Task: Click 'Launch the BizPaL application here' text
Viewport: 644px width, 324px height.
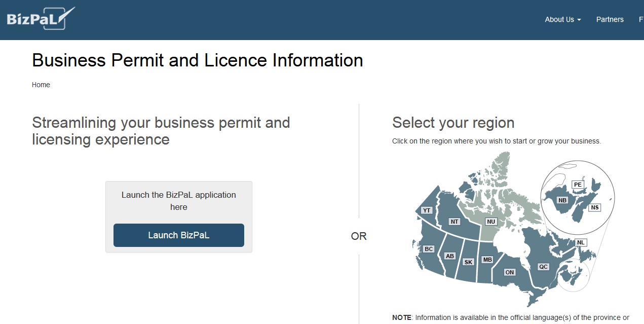Action: [x=179, y=201]
